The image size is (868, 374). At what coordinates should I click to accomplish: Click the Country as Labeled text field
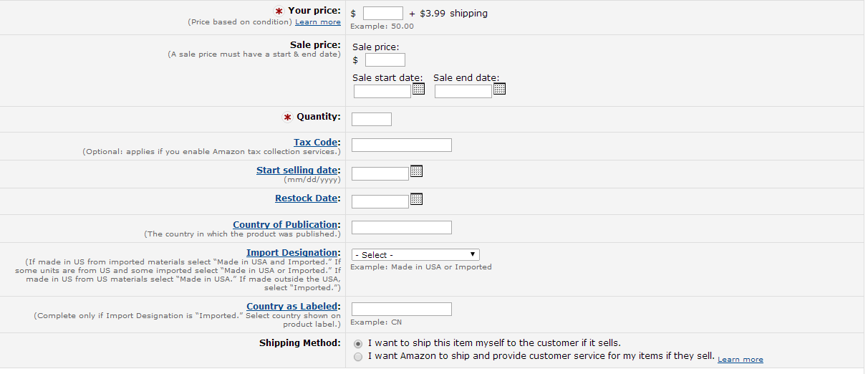401,310
